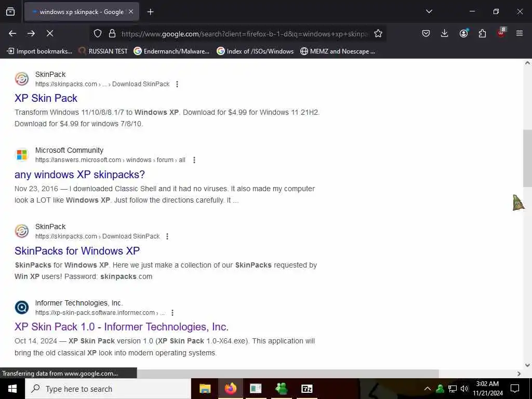Viewport: 532px width, 399px height.
Task: Show hidden system tray icons
Action: pos(428,389)
